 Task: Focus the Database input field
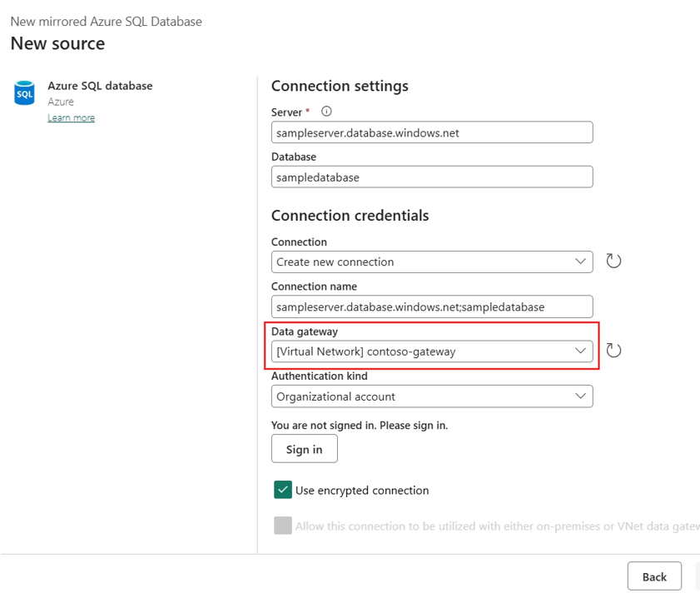click(x=431, y=177)
